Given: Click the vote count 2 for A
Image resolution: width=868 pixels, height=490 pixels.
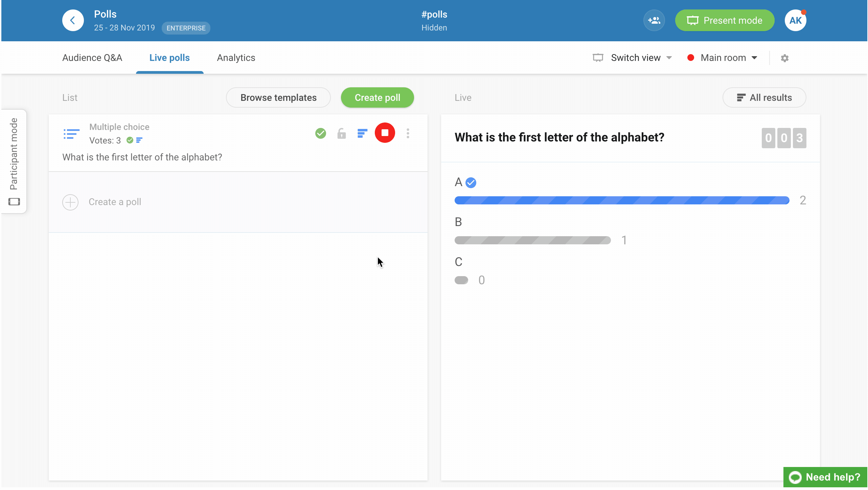Looking at the screenshot, I should coord(803,200).
